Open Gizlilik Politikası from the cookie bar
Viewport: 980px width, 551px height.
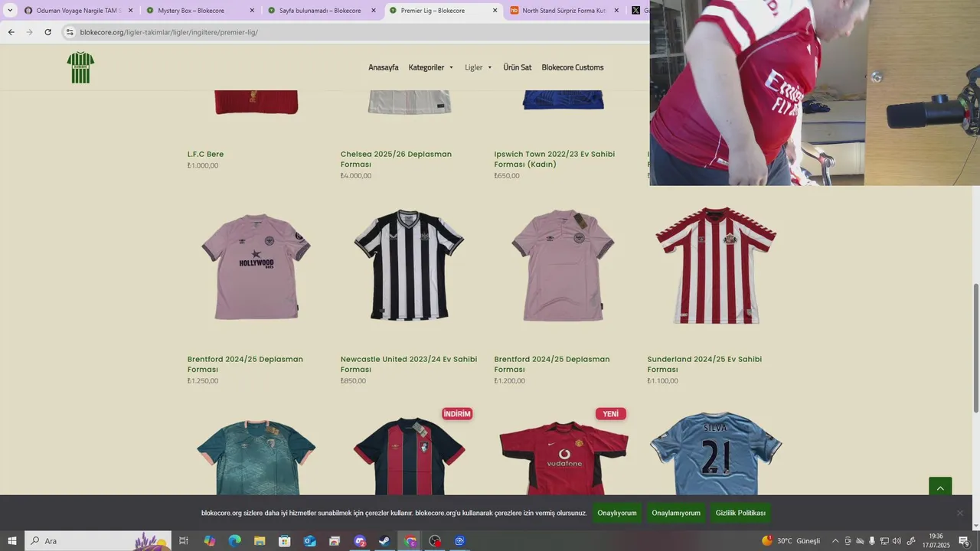click(x=740, y=513)
